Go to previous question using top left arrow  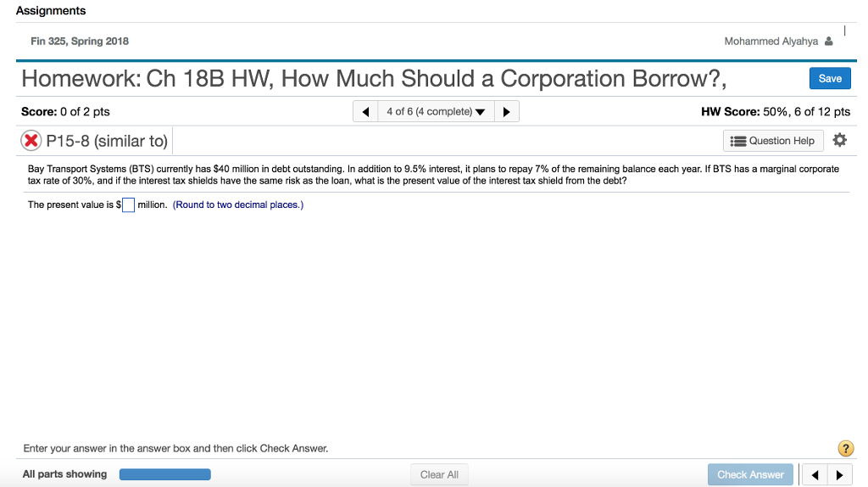pos(365,111)
